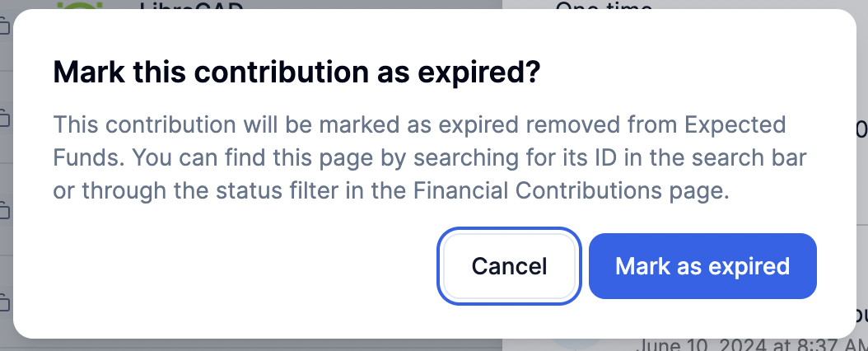The height and width of the screenshot is (351, 868).
Task: Click 'This contribution' at the description start
Action: coord(143,126)
